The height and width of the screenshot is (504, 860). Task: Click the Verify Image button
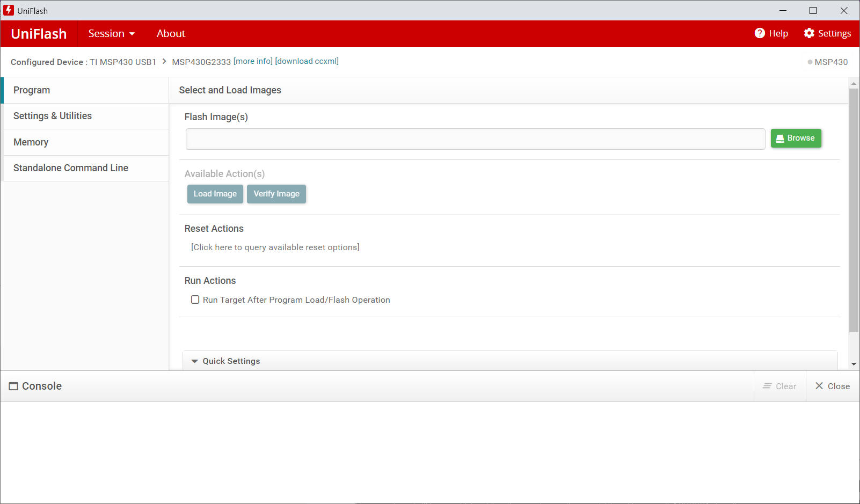pyautogui.click(x=276, y=194)
